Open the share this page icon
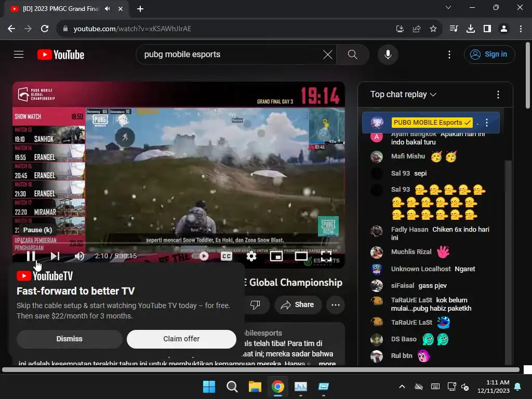This screenshot has height=399, width=532. [416, 29]
